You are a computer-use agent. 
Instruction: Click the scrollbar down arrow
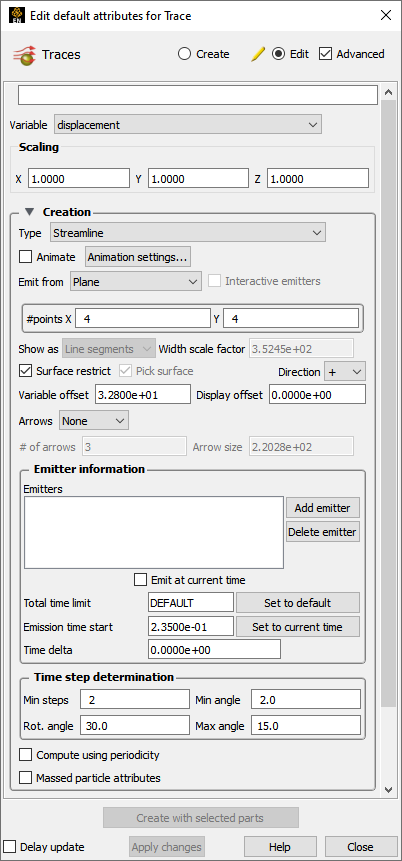(x=388, y=789)
